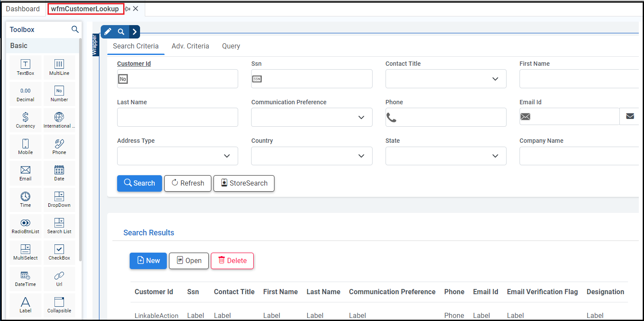This screenshot has width=644, height=321.
Task: Click into the Ssn input field
Action: (x=312, y=79)
